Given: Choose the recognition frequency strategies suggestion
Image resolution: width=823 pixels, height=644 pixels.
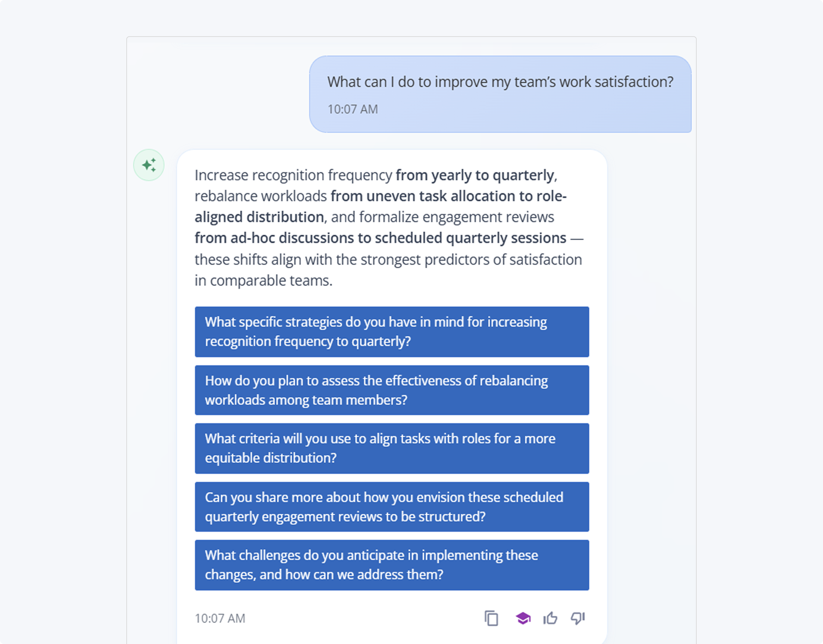Looking at the screenshot, I should pyautogui.click(x=392, y=332).
